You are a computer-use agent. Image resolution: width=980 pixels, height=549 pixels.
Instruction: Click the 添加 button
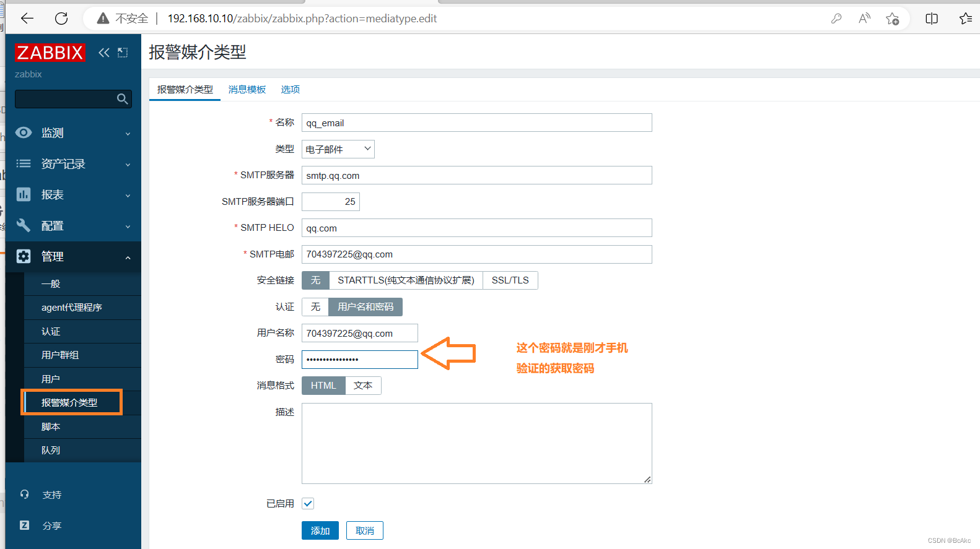[x=320, y=530]
